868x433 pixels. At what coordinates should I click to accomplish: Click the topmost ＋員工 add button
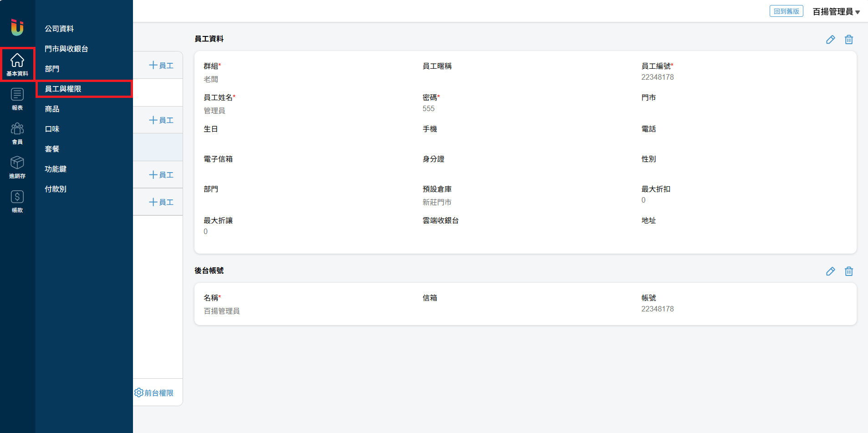click(161, 66)
